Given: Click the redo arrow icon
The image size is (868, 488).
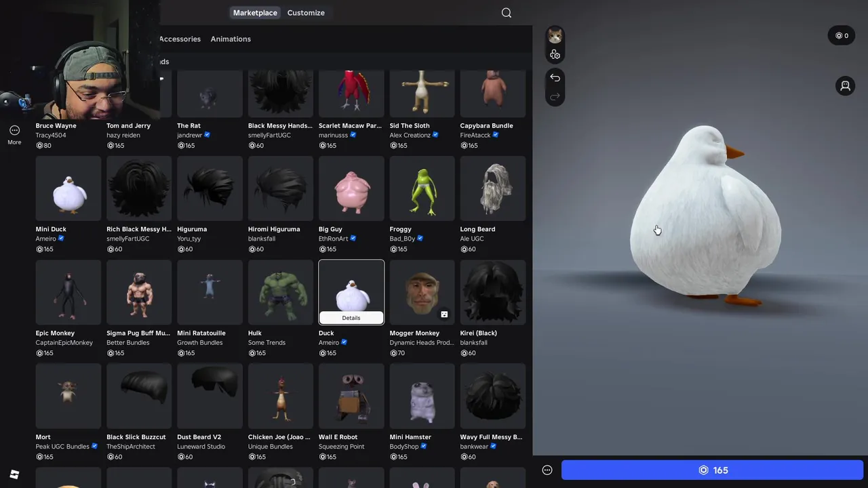Looking at the screenshot, I should [555, 97].
